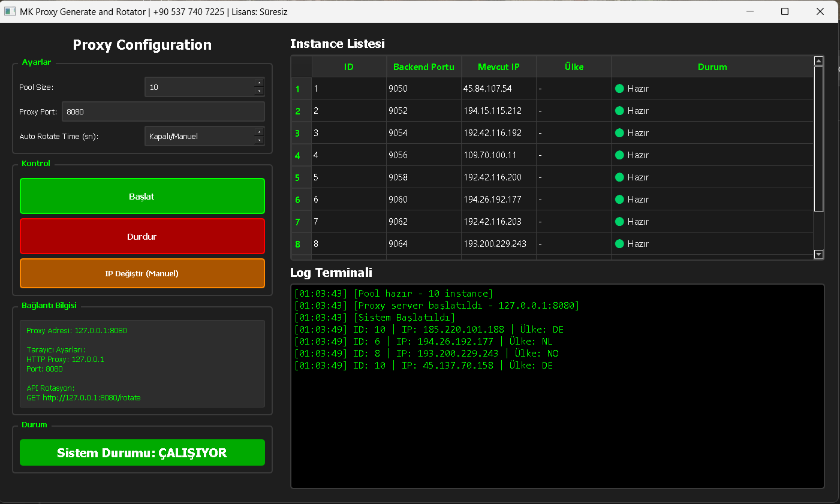Click the Ülke column header
Image resolution: width=840 pixels, height=504 pixels.
[x=574, y=67]
